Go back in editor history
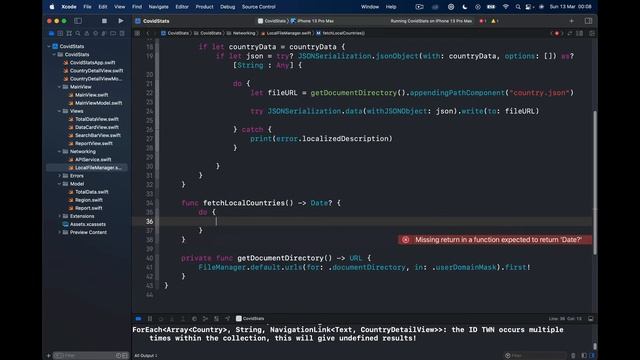This screenshot has height=360, width=640. [x=148, y=33]
